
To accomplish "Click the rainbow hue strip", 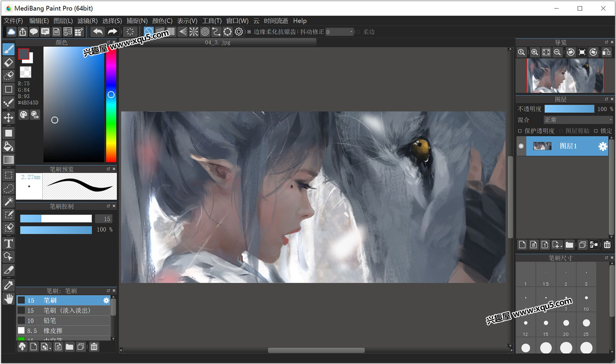I will [111, 104].
